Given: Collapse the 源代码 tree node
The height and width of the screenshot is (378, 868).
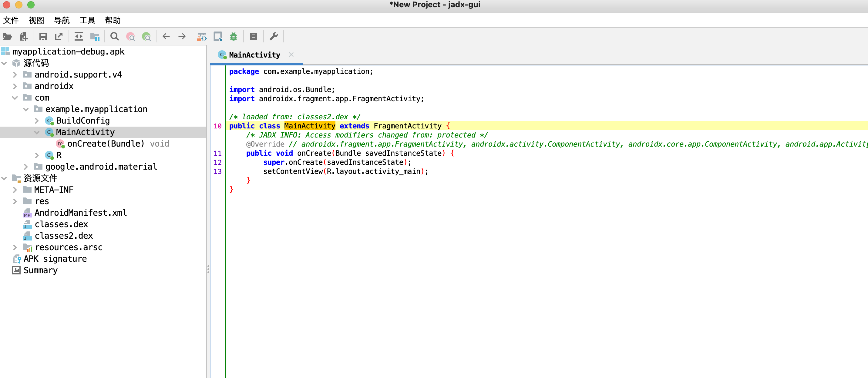Looking at the screenshot, I should tap(4, 63).
